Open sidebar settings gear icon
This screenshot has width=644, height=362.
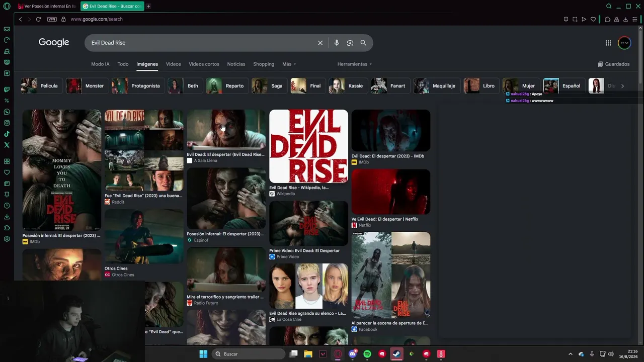click(7, 239)
